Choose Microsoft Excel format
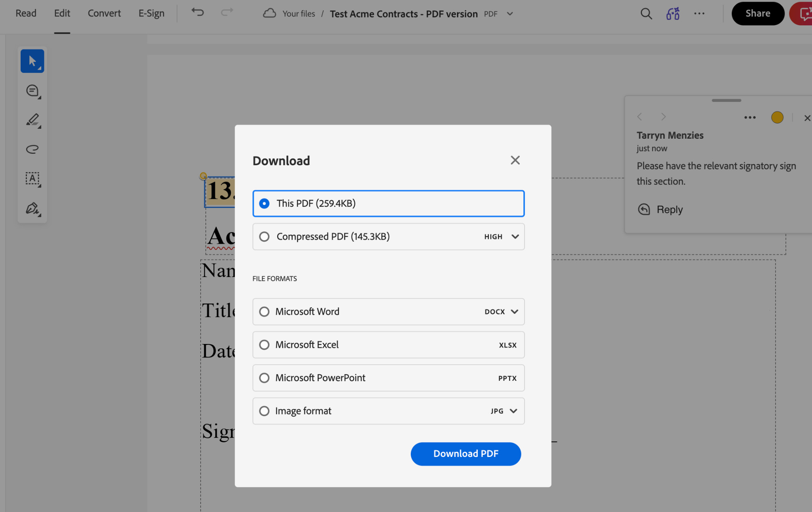Screen dimensions: 812x512 (x=389, y=345)
